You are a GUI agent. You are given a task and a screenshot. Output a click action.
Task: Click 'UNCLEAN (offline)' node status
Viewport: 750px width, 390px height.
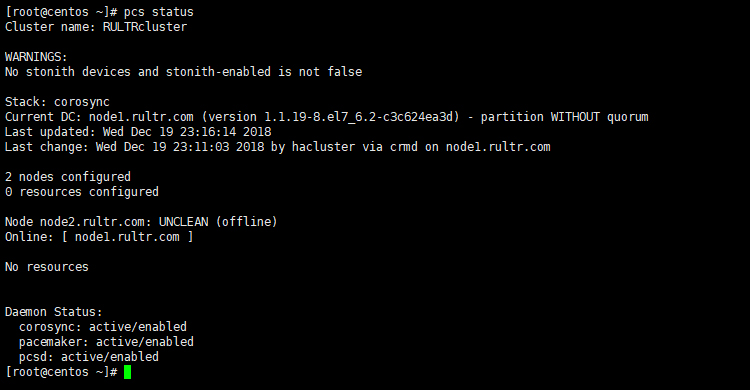pyautogui.click(x=218, y=222)
